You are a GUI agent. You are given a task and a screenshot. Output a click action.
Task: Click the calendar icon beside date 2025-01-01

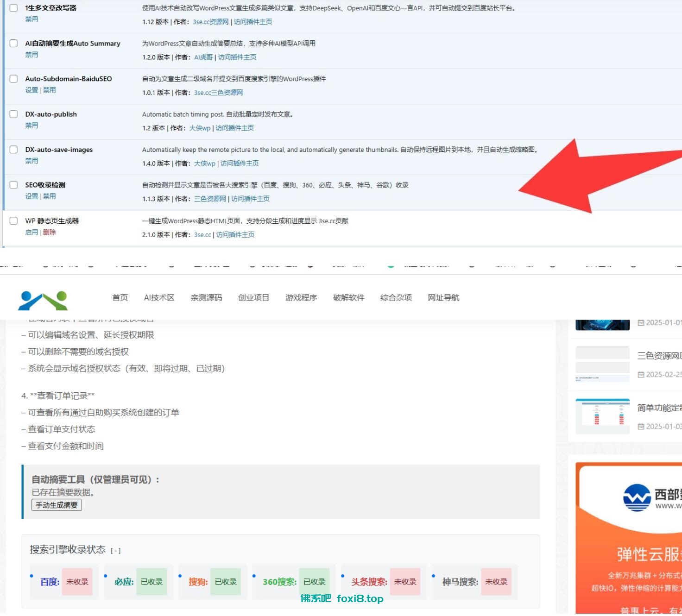[641, 323]
